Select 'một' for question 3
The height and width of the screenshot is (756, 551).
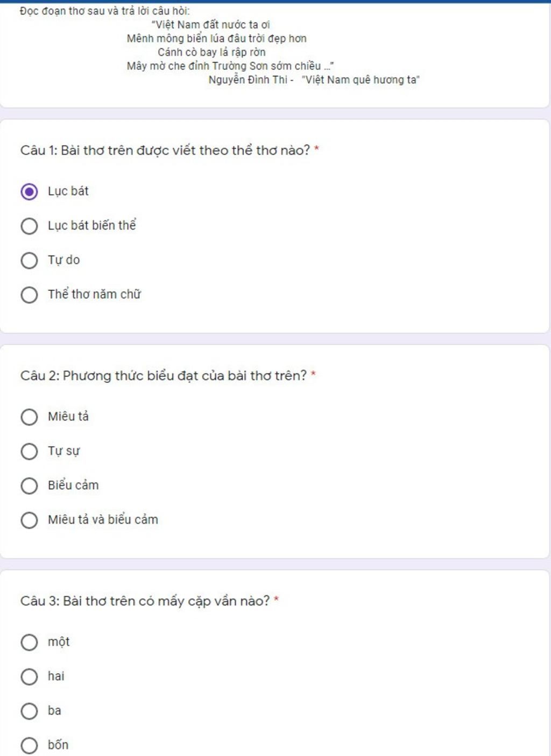(x=29, y=642)
